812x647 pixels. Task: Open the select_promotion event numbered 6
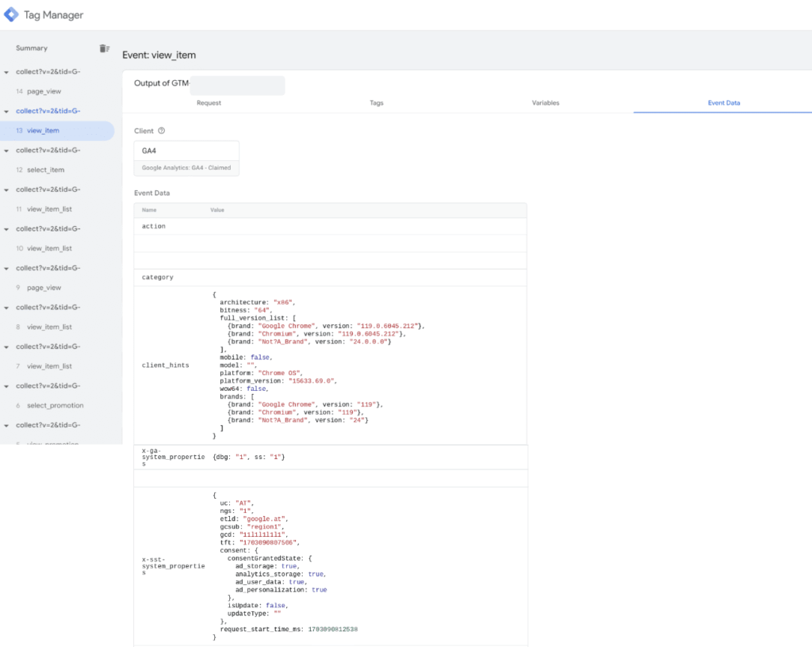pyautogui.click(x=56, y=405)
